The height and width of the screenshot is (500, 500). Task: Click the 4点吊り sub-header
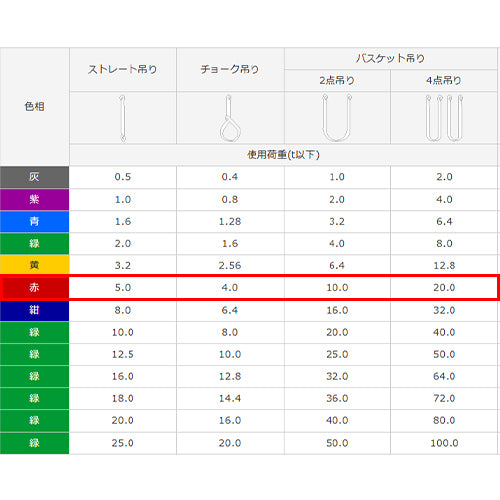click(x=444, y=80)
